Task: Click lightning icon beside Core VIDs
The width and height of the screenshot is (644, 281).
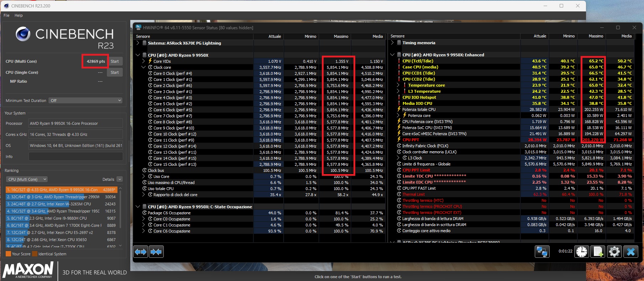Action: 150,61
